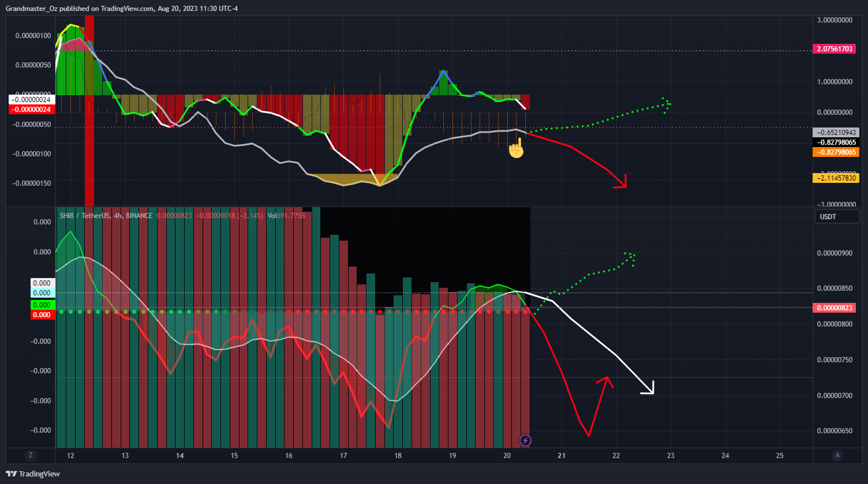Click date 18 on the time axis
868x484 pixels.
click(398, 456)
